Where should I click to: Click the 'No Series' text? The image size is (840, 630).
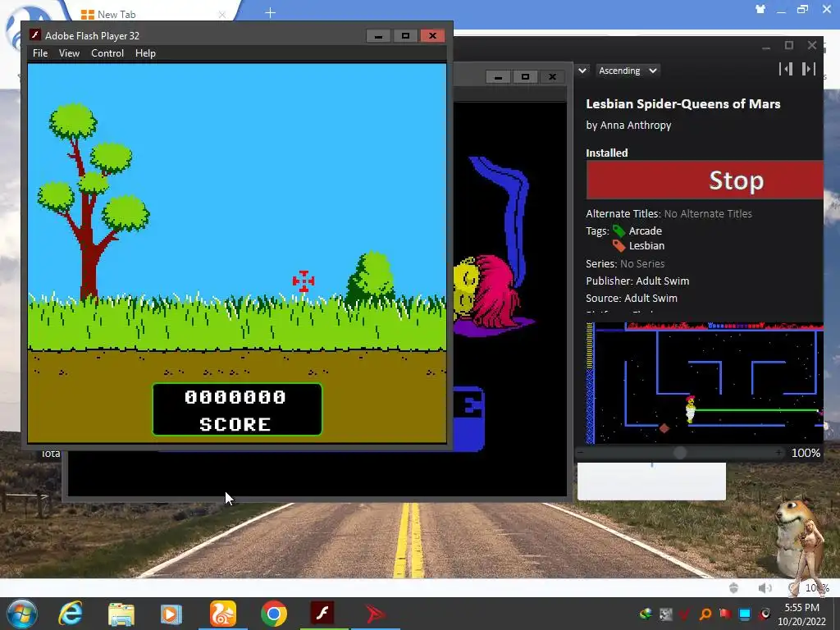(642, 263)
